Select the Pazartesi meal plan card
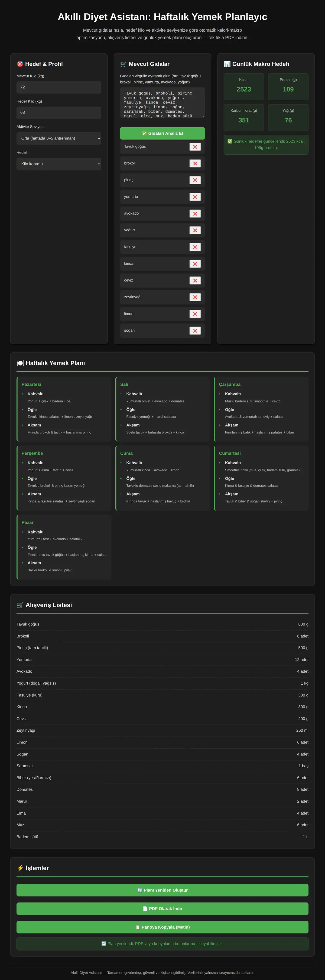 tap(64, 409)
